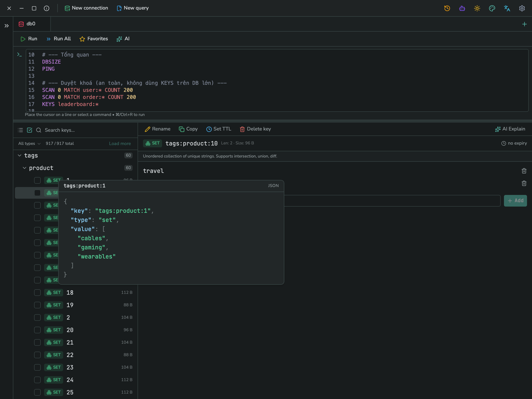Open the language translation icon
The width and height of the screenshot is (532, 399).
pos(507,8)
